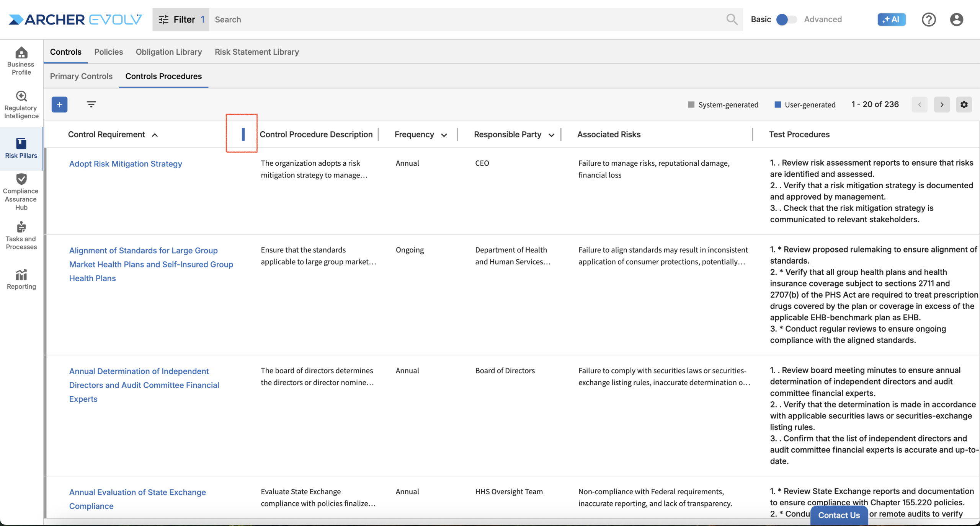Switch to the Policies tab

(x=108, y=52)
